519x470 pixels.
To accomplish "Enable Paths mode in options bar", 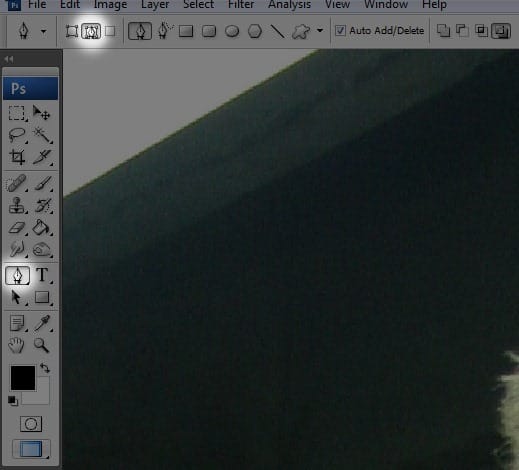I will 91,31.
